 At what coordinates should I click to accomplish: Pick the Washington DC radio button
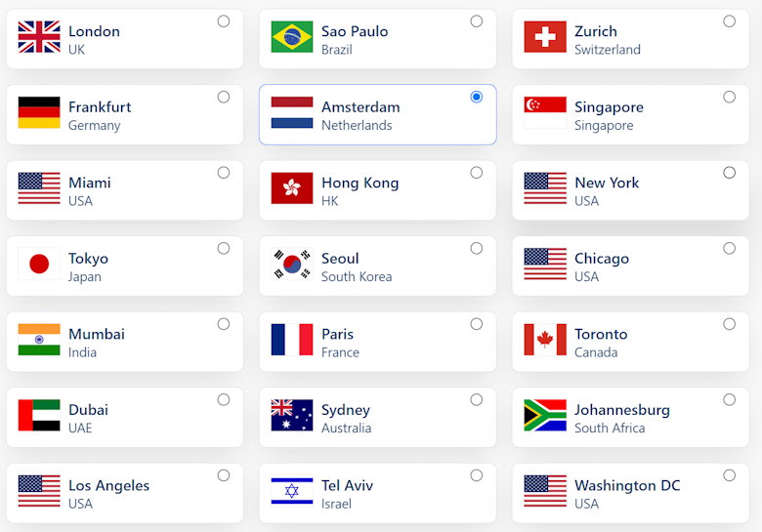click(x=729, y=475)
